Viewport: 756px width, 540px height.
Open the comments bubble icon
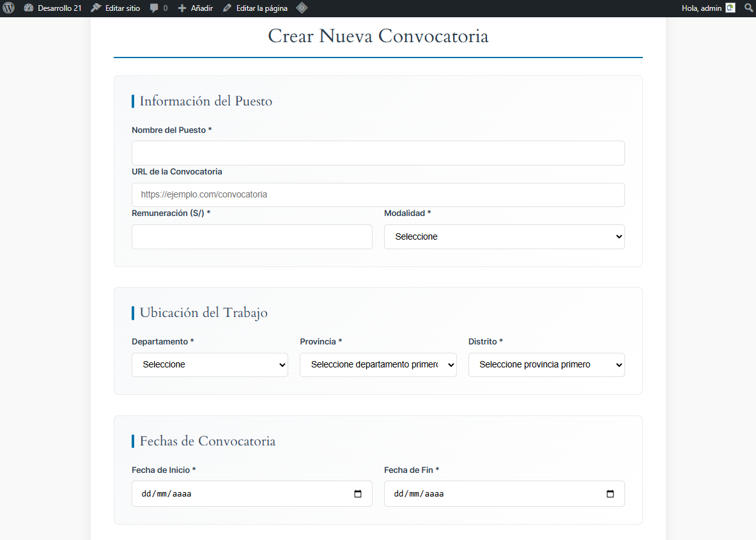[155, 8]
